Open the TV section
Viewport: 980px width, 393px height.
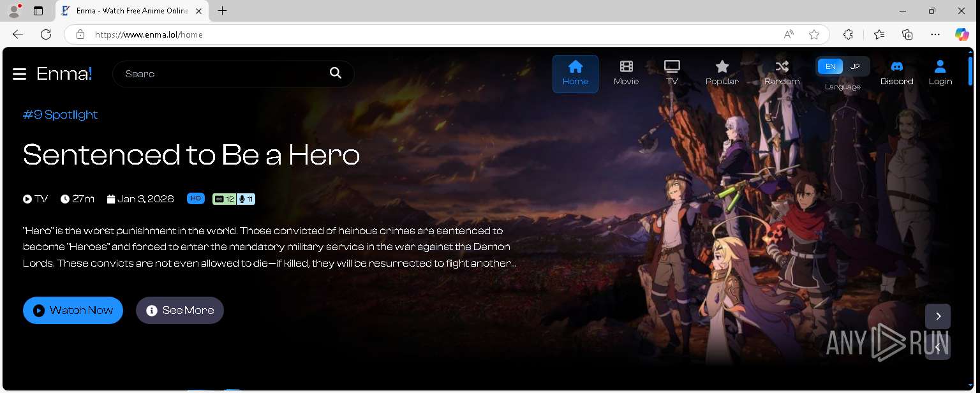click(672, 73)
